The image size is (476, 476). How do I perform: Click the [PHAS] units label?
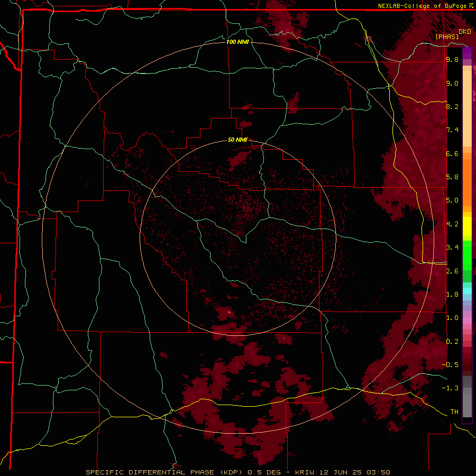coord(447,37)
